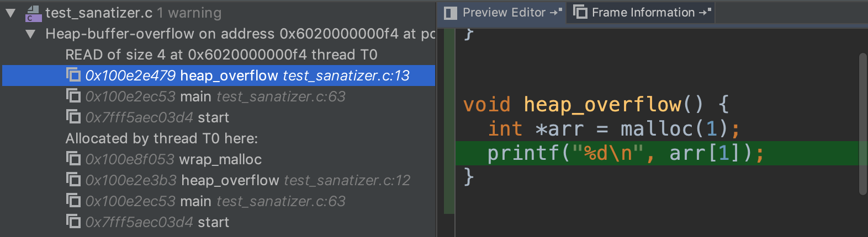Collapse the test_sanatizer.c tree node
Image resolution: width=868 pixels, height=237 pixels.
click(10, 13)
